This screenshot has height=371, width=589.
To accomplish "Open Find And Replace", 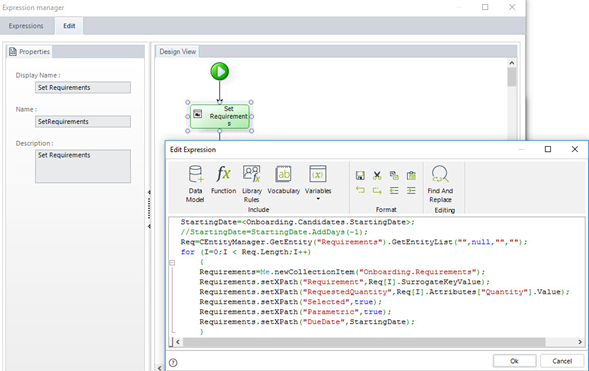I will (440, 184).
